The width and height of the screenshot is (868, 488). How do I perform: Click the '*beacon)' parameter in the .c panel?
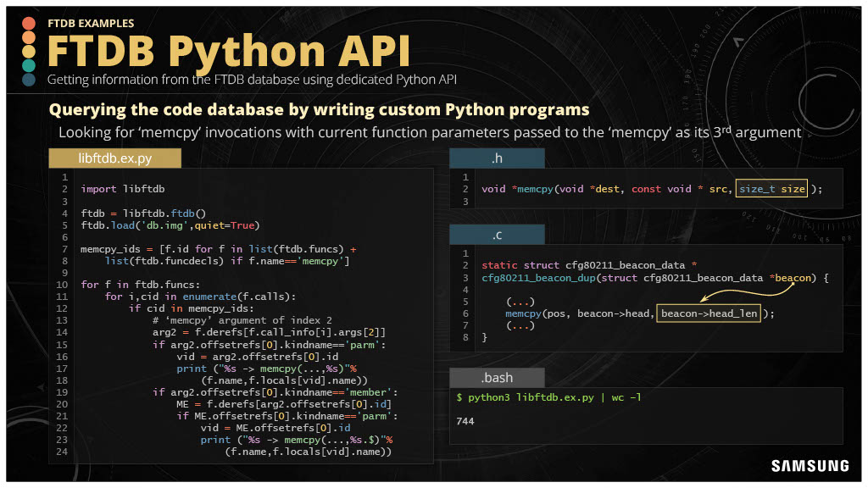coord(793,278)
